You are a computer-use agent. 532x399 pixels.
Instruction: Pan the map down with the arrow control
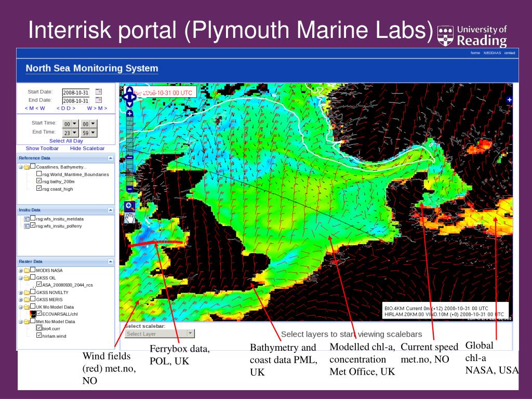pos(129,104)
